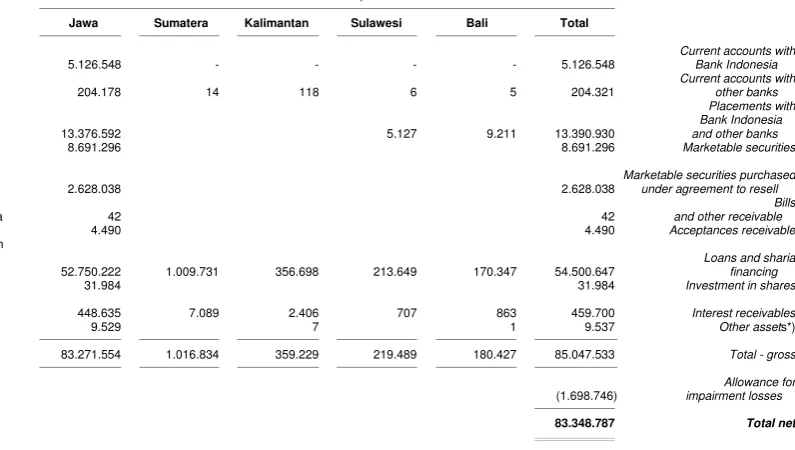
Task: Click the Sumatera column header
Action: [180, 23]
